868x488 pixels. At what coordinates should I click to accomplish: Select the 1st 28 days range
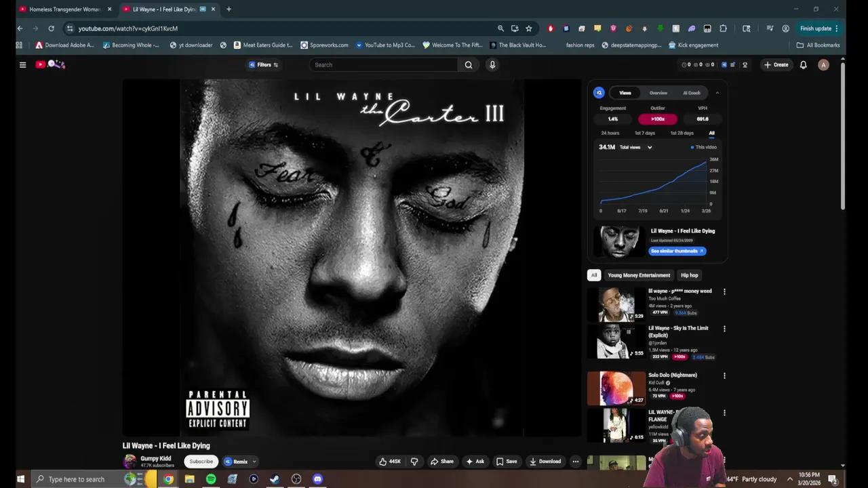682,133
